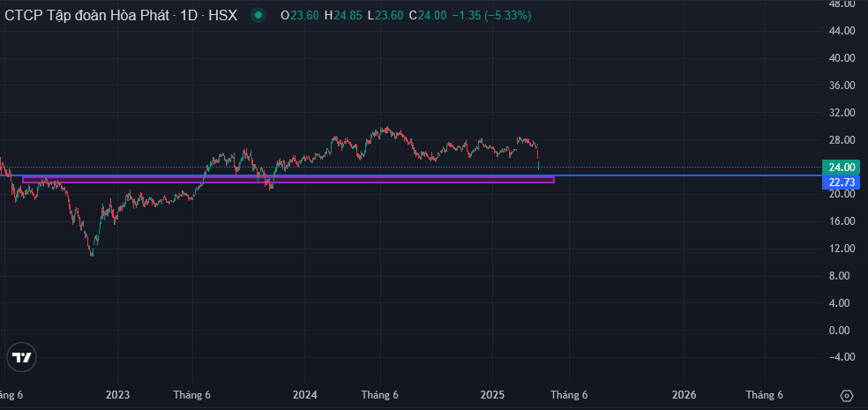Click the change value −1.35 (−5.33%)
Screen dimensions: 868x410
pyautogui.click(x=491, y=16)
